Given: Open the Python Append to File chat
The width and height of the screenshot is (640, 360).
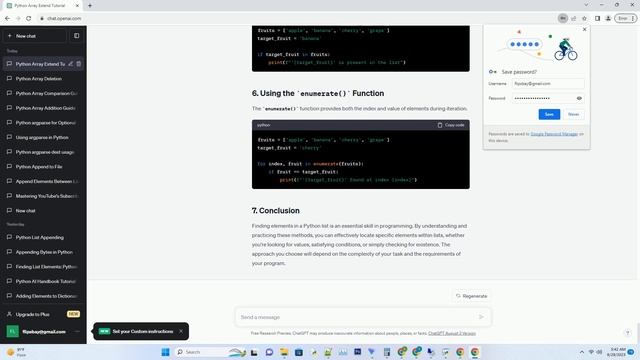Looking at the screenshot, I should click(x=43, y=167).
